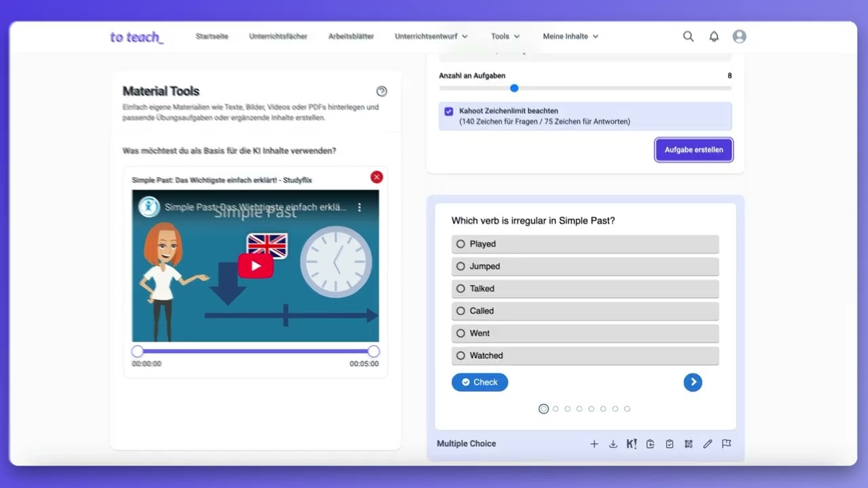Edit the exercise with pencil icon
Image resolution: width=868 pixels, height=488 pixels.
click(x=707, y=444)
